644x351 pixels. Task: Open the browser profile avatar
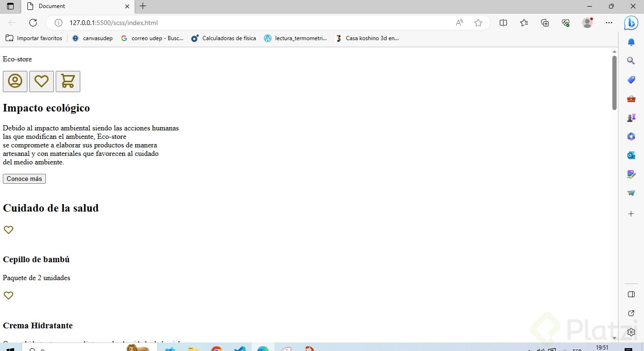tap(587, 23)
